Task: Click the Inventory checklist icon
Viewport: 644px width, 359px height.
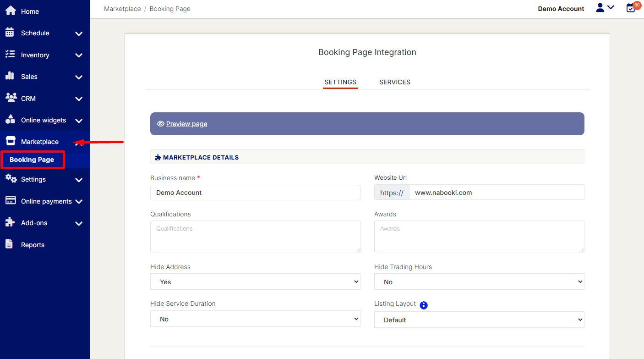Action: [10, 55]
